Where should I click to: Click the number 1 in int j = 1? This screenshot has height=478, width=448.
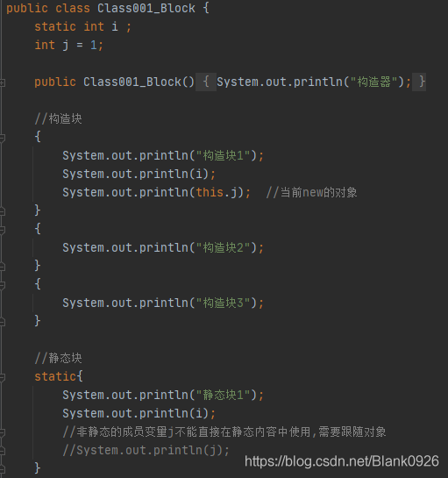(94, 45)
